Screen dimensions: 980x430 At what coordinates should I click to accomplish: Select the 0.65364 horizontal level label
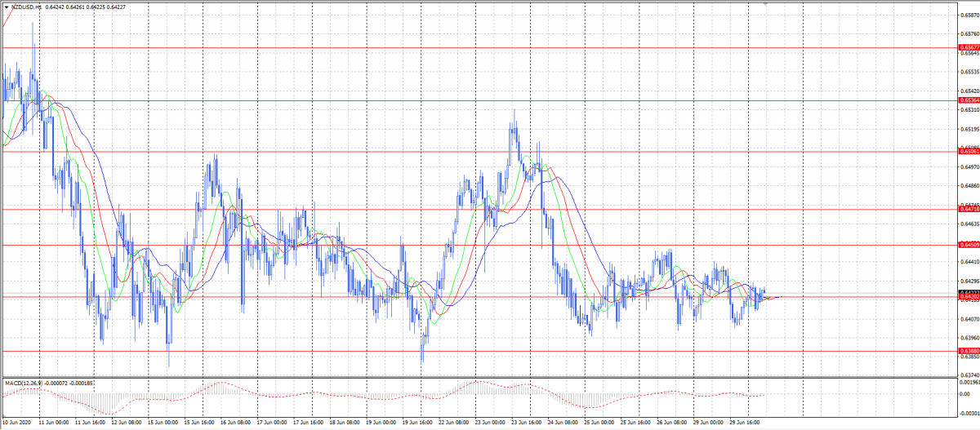click(x=969, y=100)
